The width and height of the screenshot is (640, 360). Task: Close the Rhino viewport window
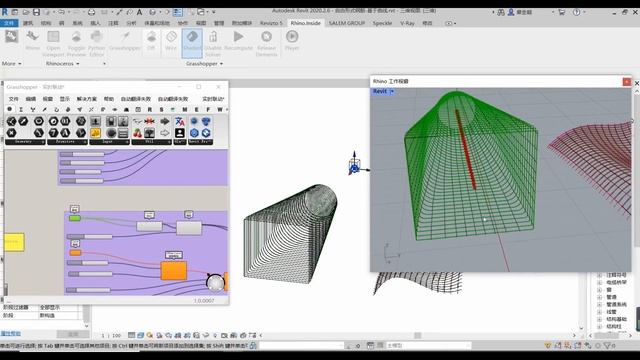point(627,82)
